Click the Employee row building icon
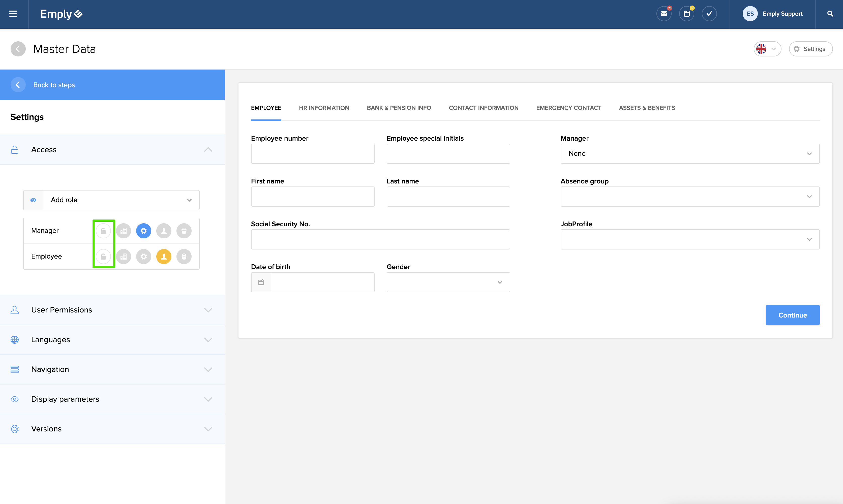The width and height of the screenshot is (843, 504). coord(124,257)
